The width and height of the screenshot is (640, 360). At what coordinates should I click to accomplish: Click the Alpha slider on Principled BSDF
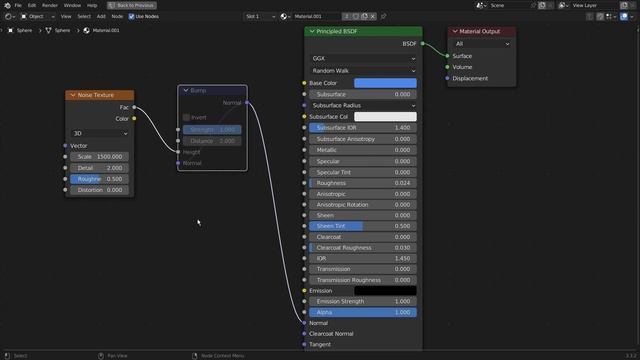[363, 312]
